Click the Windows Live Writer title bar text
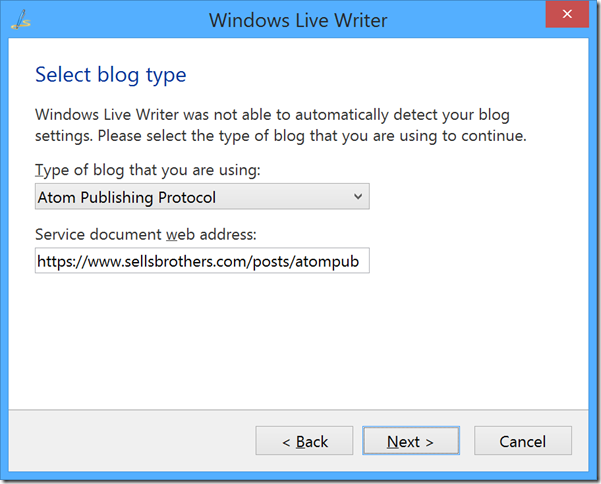Screen dimensions: 601x484 click(x=298, y=20)
